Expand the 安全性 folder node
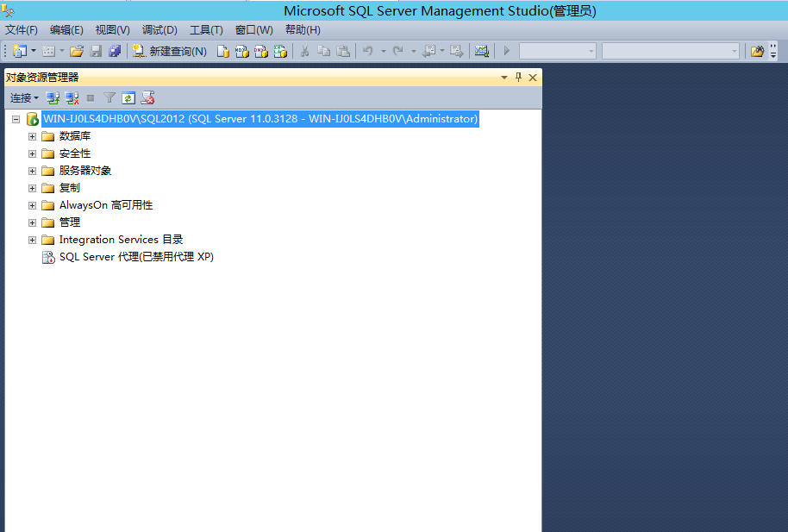This screenshot has width=788, height=532. click(32, 153)
